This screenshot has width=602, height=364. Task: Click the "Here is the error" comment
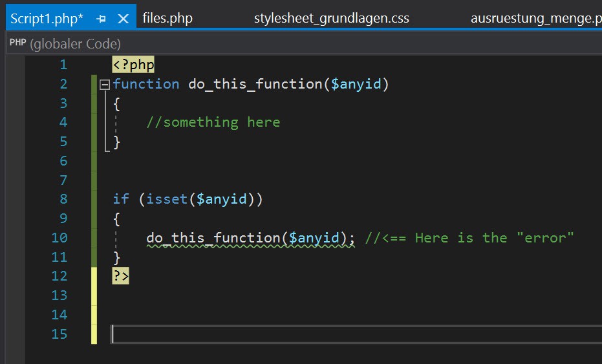pos(469,238)
